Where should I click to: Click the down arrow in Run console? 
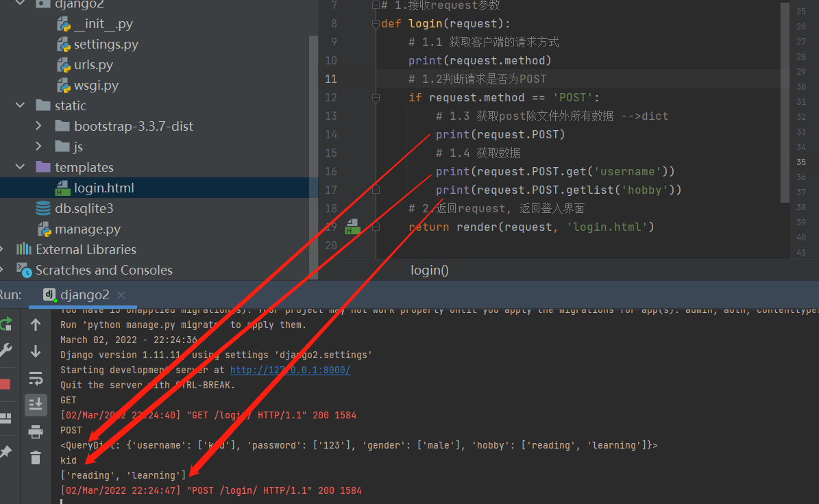(x=36, y=351)
